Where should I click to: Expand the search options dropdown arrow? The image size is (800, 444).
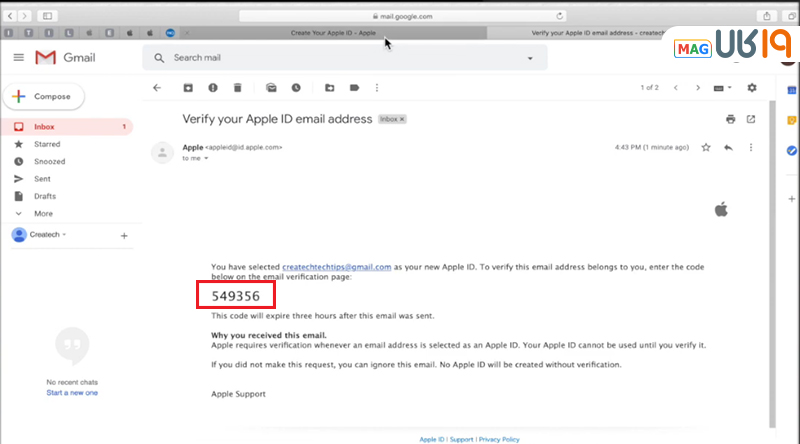(531, 58)
